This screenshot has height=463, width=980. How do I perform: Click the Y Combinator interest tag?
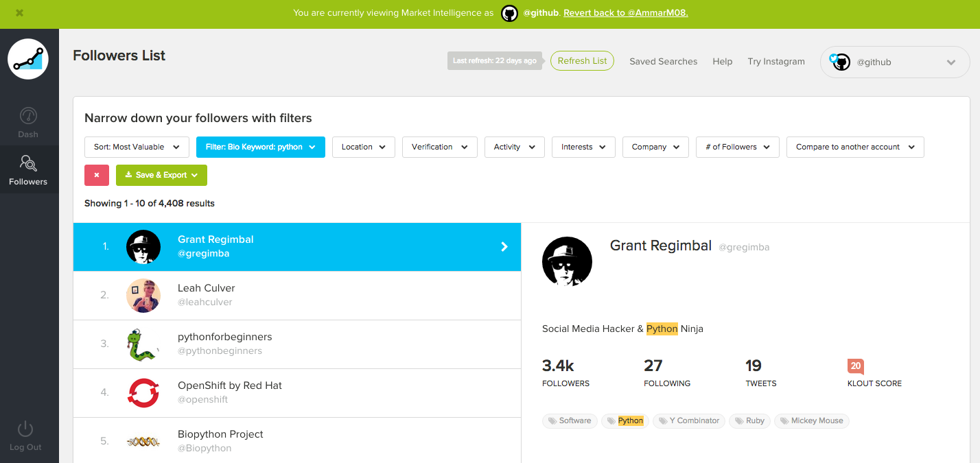click(x=689, y=420)
